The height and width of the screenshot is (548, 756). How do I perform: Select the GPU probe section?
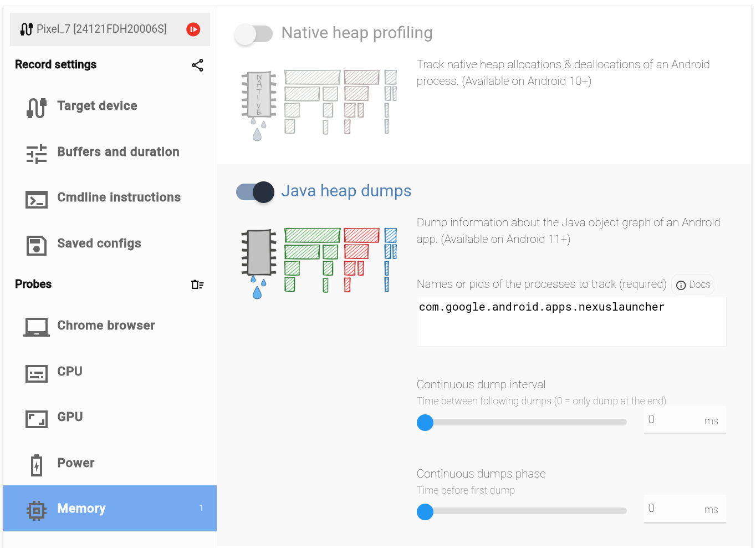pyautogui.click(x=70, y=417)
